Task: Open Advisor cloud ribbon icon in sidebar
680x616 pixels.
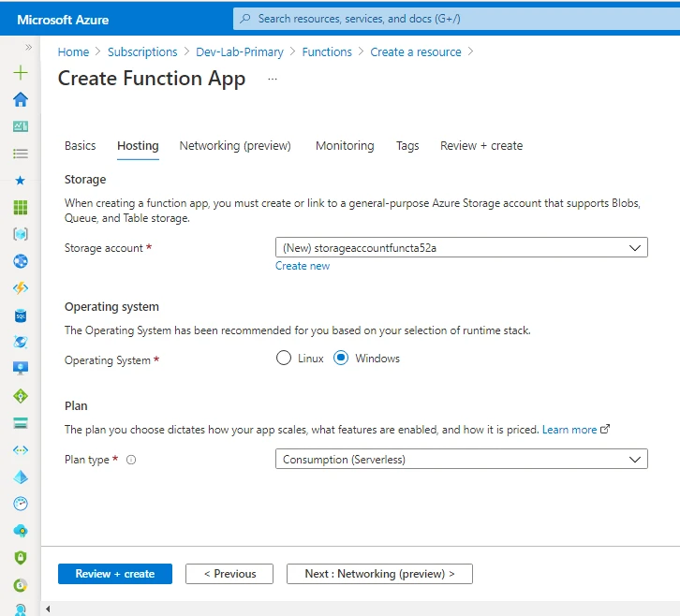Action: click(21, 531)
